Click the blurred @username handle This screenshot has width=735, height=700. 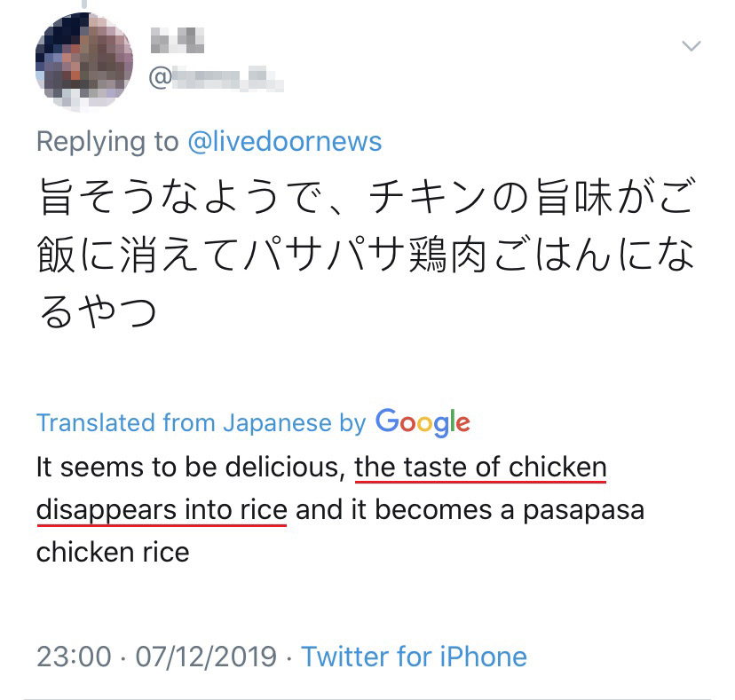pos(216,79)
